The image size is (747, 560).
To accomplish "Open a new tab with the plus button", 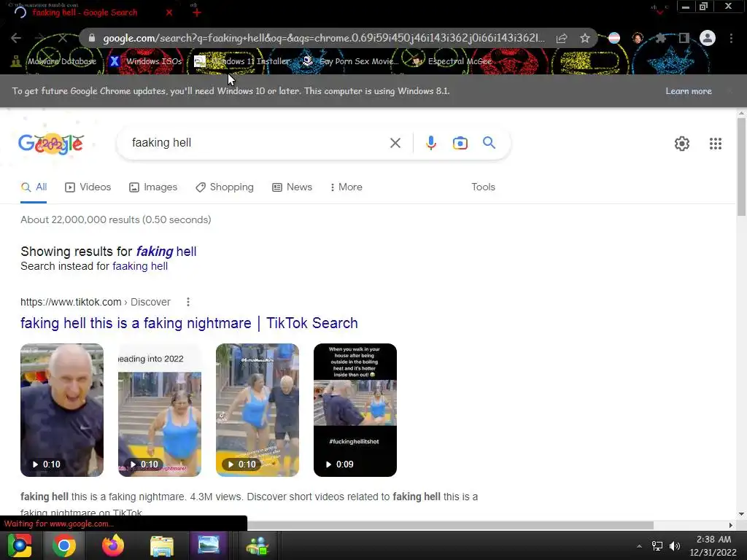I will (x=197, y=12).
